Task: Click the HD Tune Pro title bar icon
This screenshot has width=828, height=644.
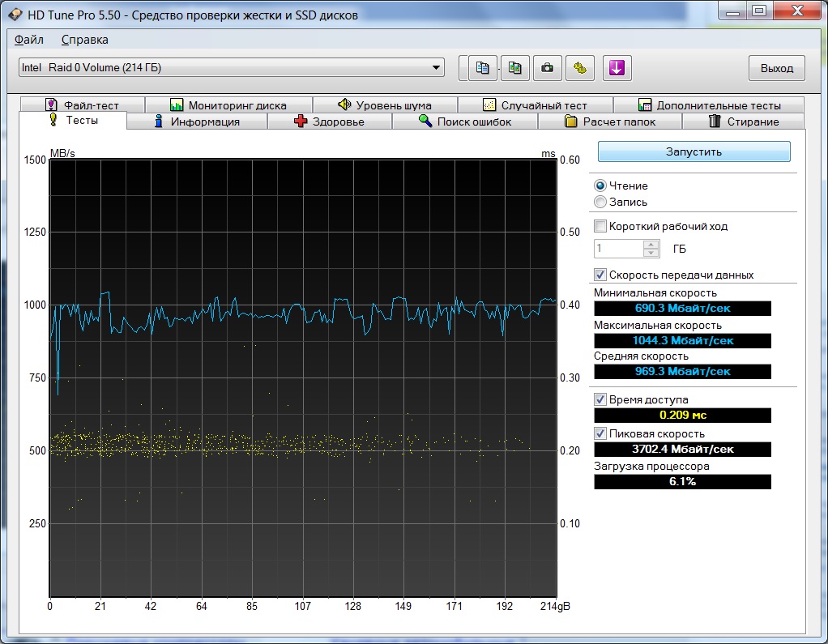Action: point(15,15)
